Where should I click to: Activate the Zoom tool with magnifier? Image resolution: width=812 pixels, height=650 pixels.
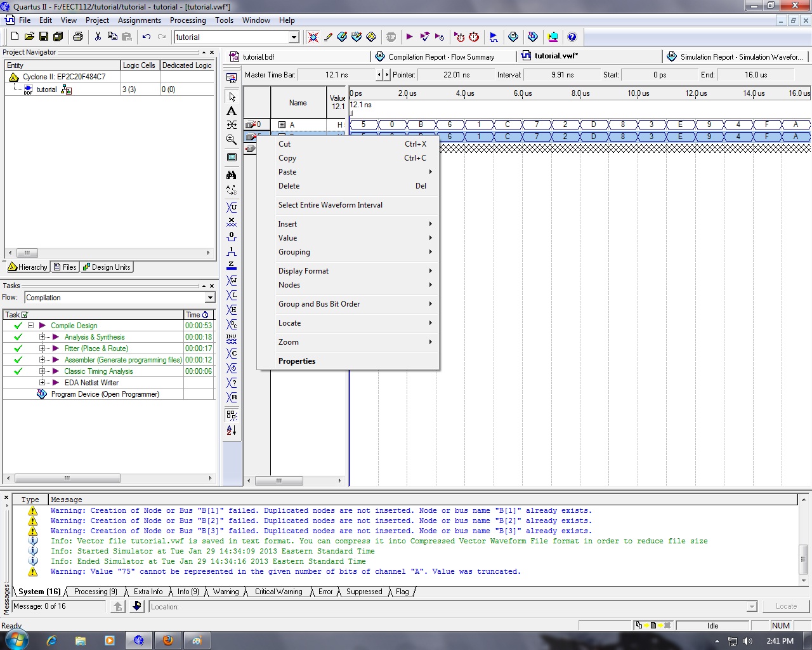232,140
